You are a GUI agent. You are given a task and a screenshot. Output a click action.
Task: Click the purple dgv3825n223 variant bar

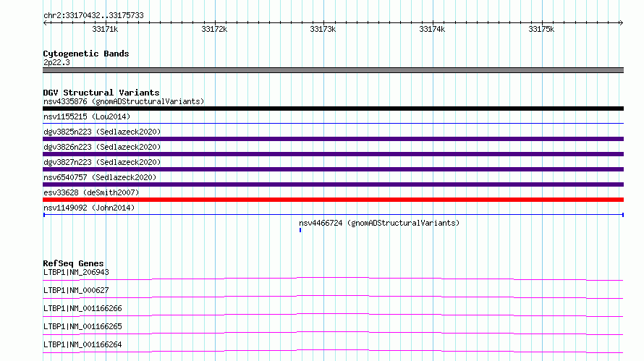click(x=333, y=139)
